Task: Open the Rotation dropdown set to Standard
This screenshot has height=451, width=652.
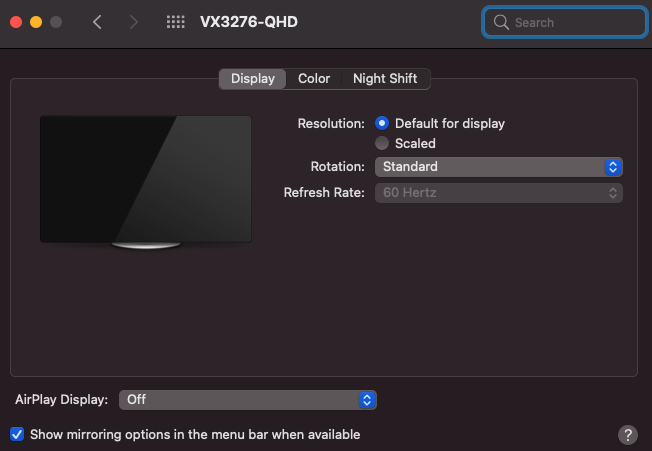Action: point(498,167)
